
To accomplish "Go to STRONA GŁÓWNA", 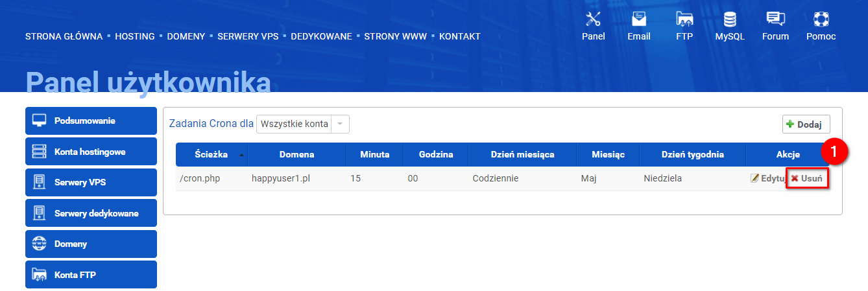I will click(x=64, y=36).
